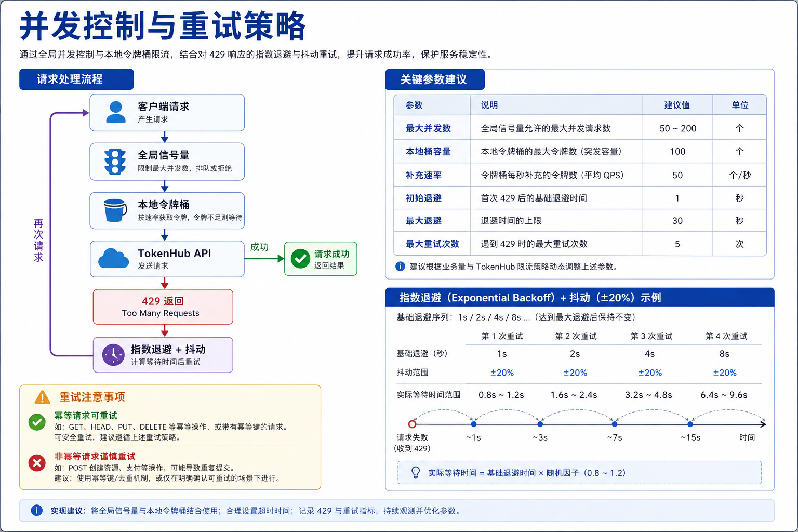Click the traffic light icon for 全局信号量

(115, 162)
